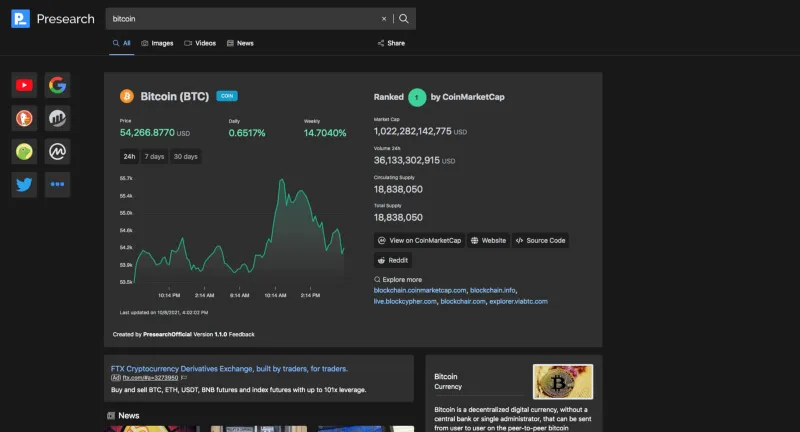Clear the search box with the X icon
Viewport: 800px width, 432px height.
384,19
